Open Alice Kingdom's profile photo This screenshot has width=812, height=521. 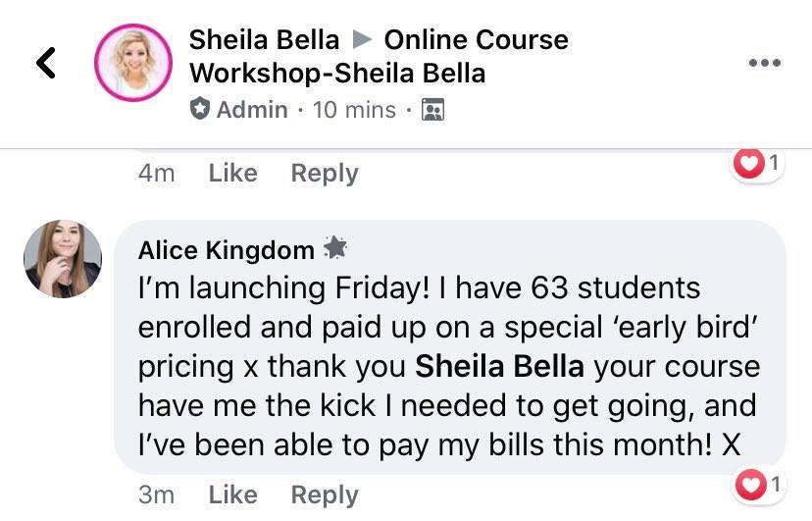pyautogui.click(x=63, y=259)
